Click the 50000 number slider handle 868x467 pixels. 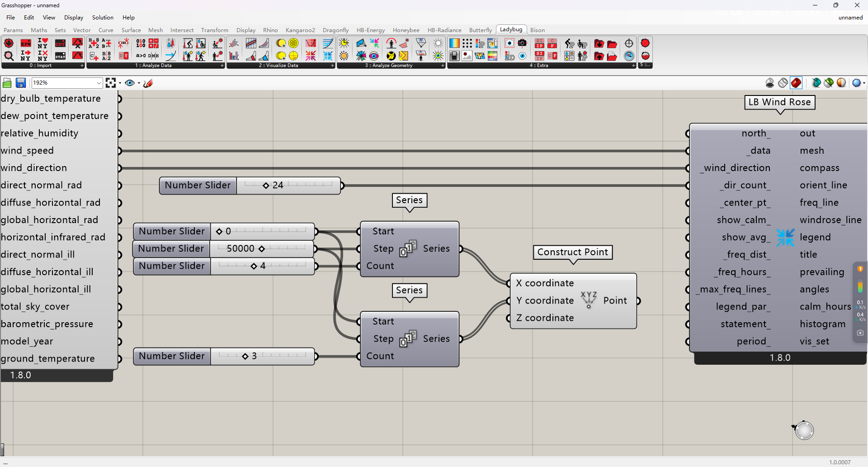[261, 248]
